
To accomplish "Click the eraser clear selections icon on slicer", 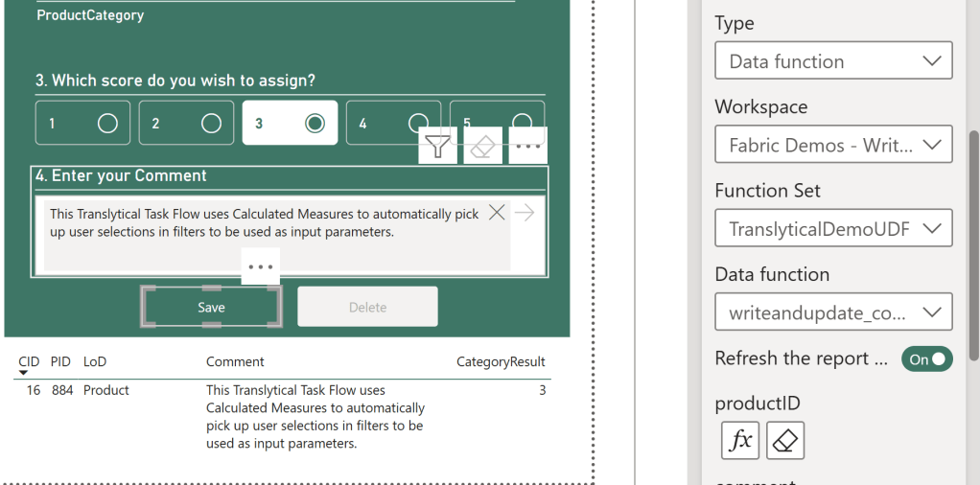I will point(482,146).
